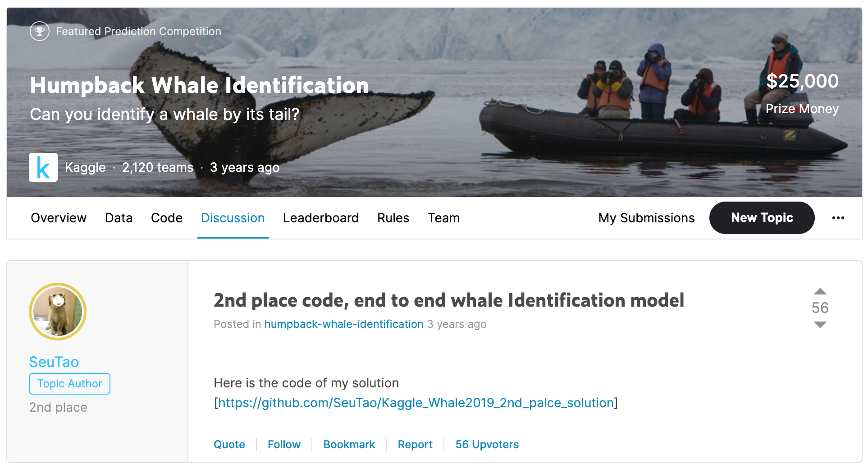The width and height of the screenshot is (868, 469).
Task: Upvote the post with the up arrow
Action: click(820, 291)
